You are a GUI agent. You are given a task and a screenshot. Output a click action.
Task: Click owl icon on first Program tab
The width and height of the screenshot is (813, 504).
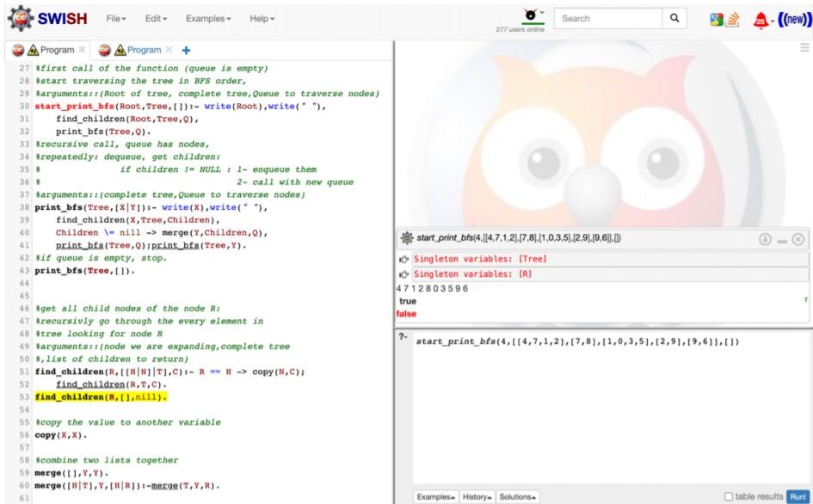(18, 50)
